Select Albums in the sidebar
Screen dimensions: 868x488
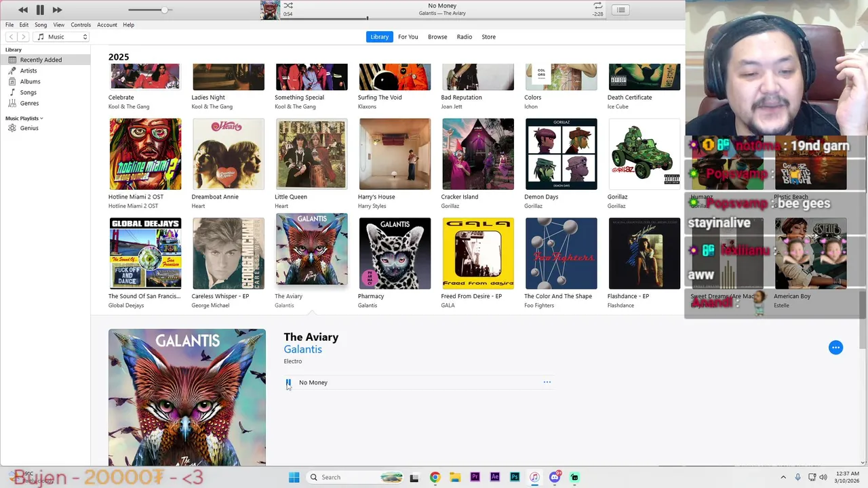[x=45, y=81]
